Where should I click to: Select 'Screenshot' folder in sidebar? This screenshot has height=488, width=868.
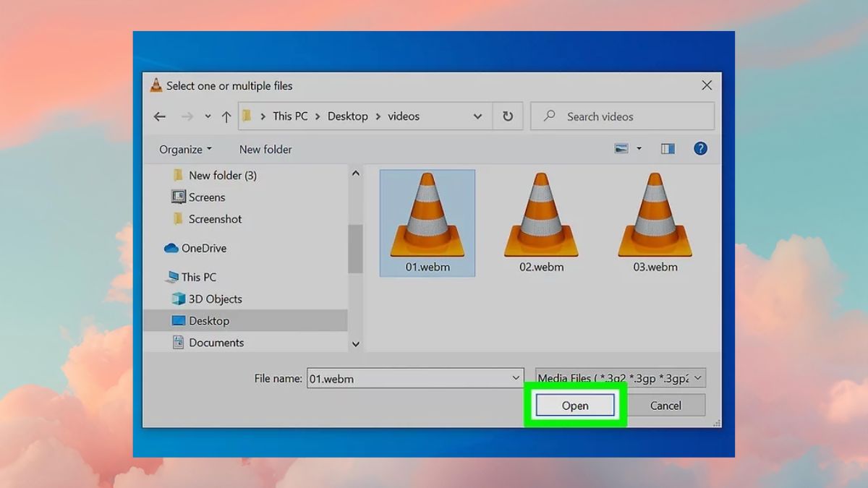point(215,219)
